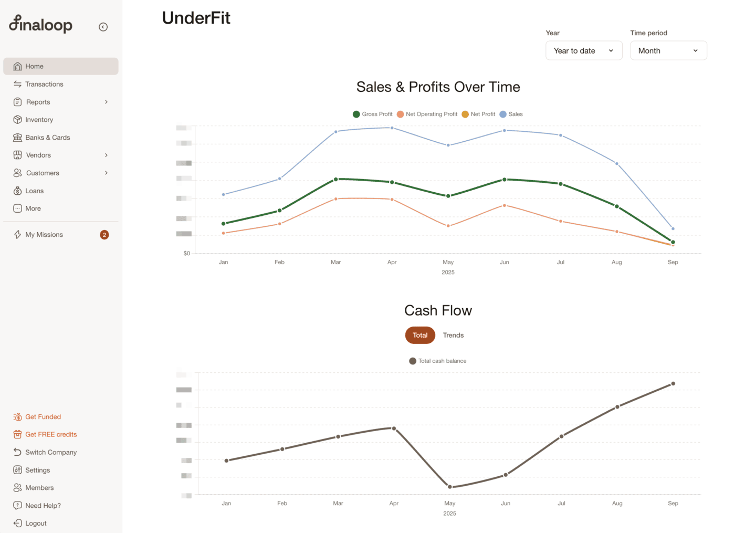
Task: Select the Loans section
Action: tap(35, 191)
